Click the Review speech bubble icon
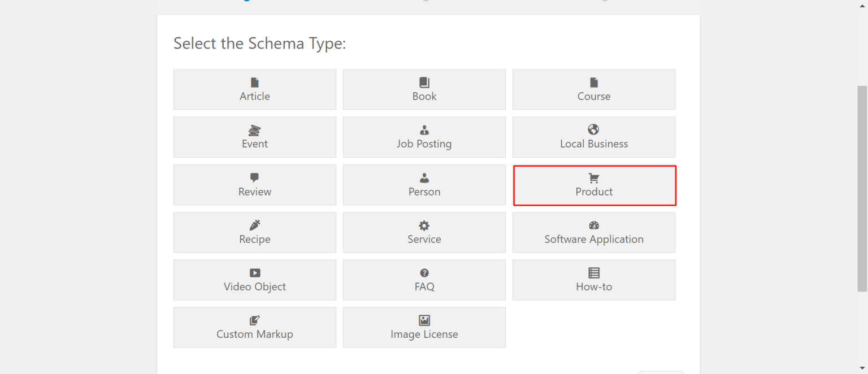 pos(255,178)
